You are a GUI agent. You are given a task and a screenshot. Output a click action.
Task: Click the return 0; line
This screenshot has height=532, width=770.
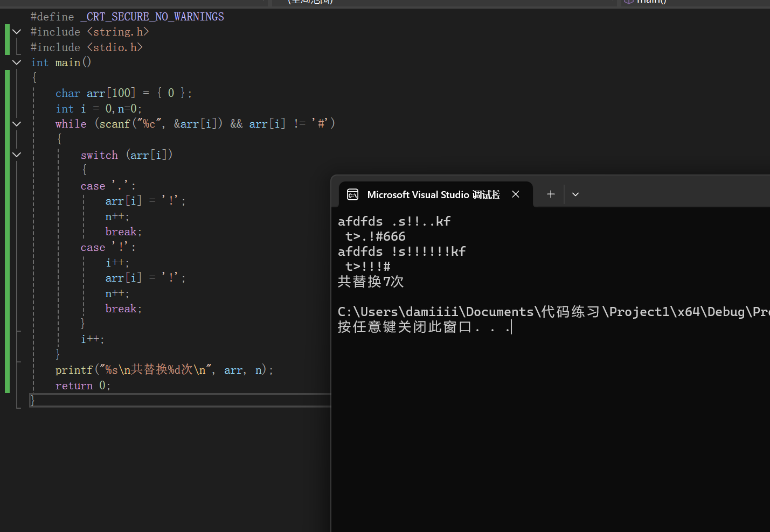coord(83,386)
